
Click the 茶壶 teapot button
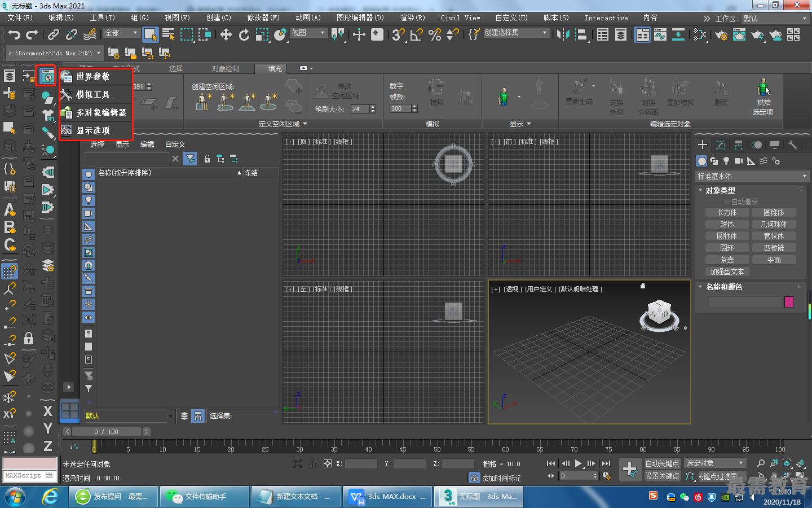tap(727, 260)
